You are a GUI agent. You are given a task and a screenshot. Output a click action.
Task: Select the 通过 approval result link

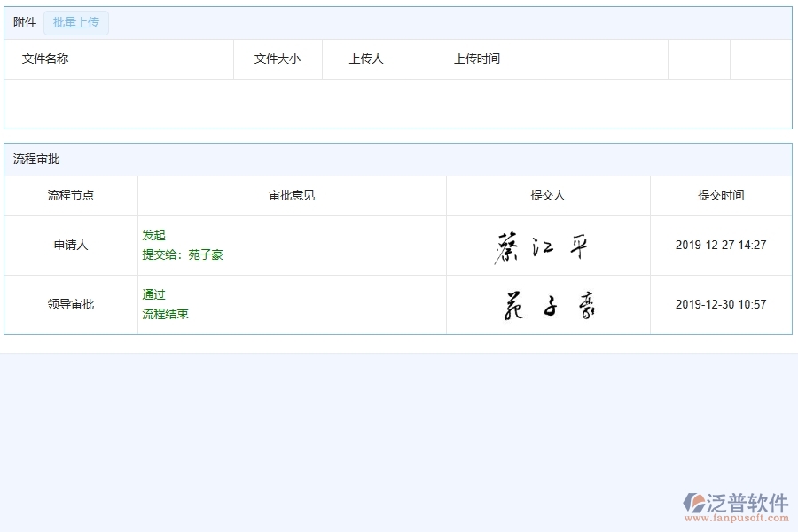point(152,294)
